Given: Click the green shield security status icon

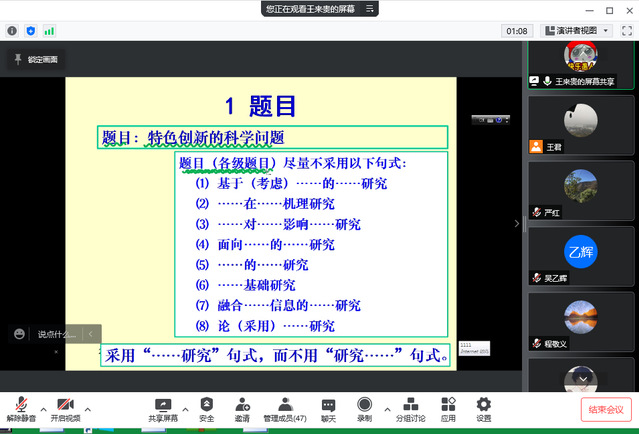Looking at the screenshot, I should [x=30, y=31].
